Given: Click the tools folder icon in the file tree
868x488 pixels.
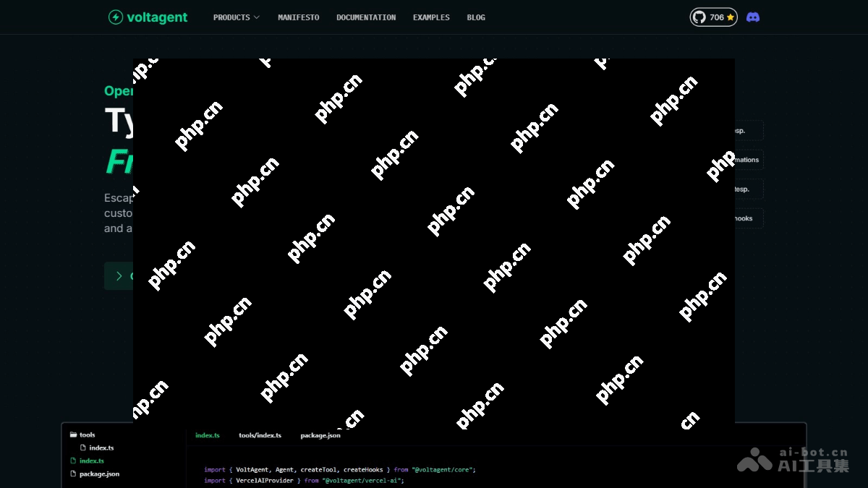Looking at the screenshot, I should click(73, 435).
